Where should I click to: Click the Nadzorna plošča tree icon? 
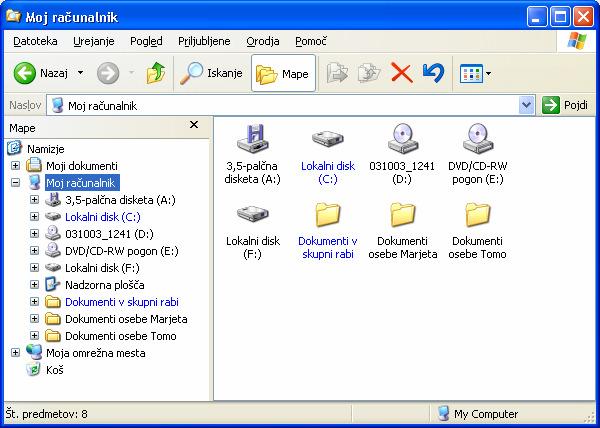(x=53, y=285)
